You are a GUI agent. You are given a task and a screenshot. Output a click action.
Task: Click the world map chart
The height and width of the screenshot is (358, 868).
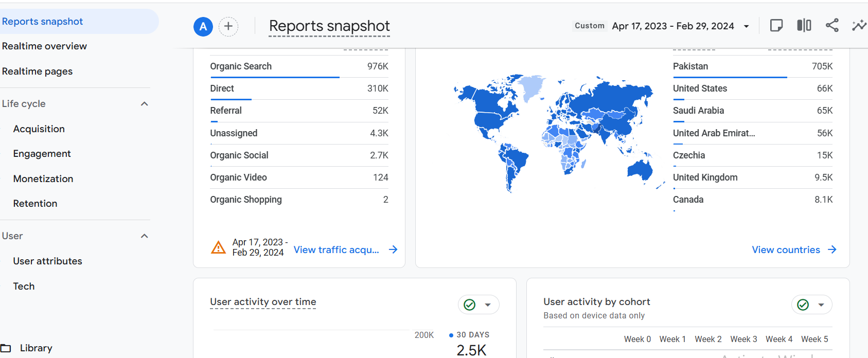coord(558,133)
